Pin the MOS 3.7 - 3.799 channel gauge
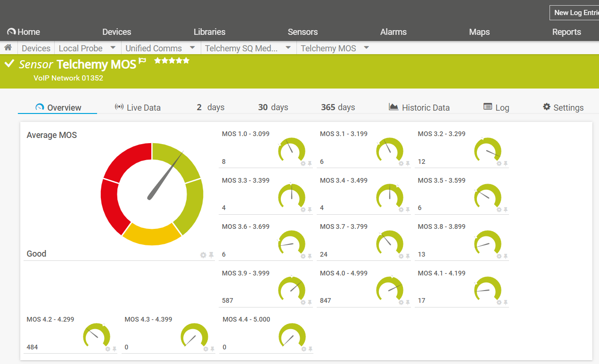The height and width of the screenshot is (364, 599). pos(408,256)
